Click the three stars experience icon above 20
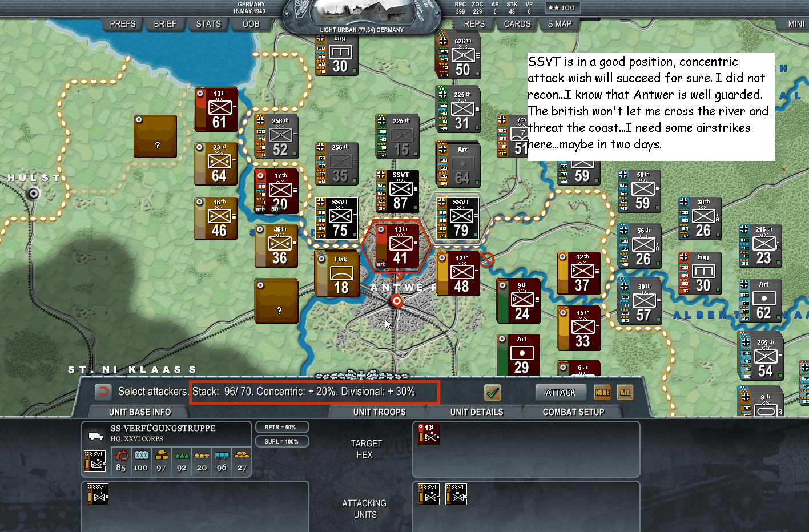The image size is (809, 532). (202, 456)
